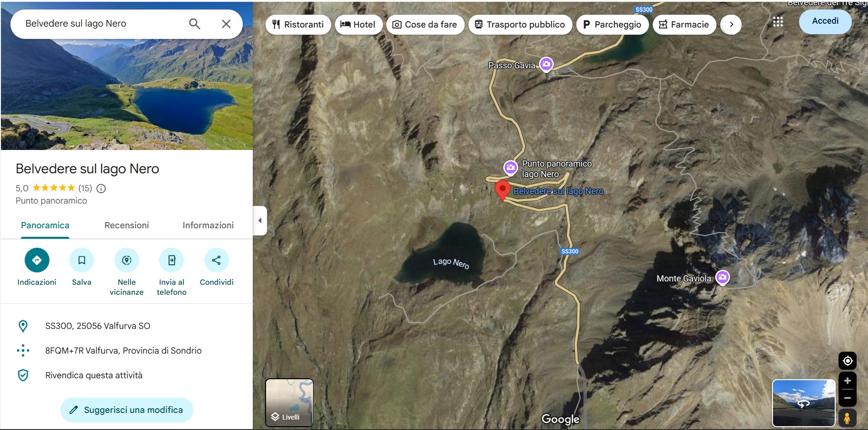
Task: Open rating info icon beside reviews
Action: [x=101, y=188]
